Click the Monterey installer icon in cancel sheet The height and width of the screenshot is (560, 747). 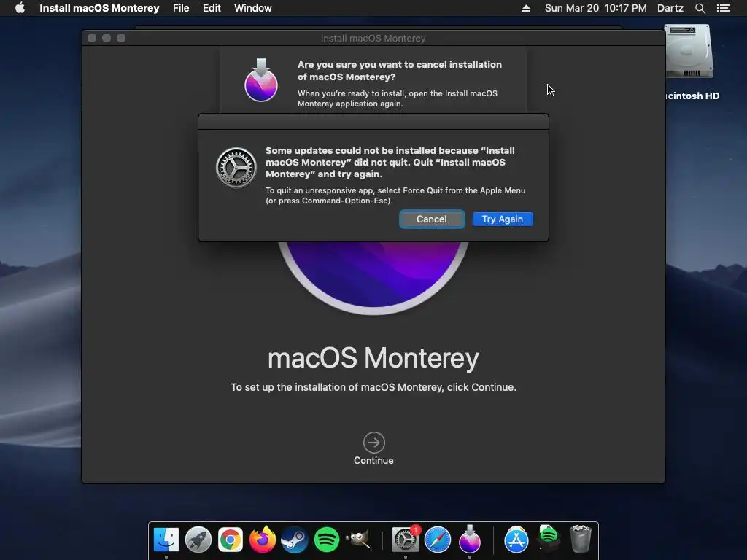pos(261,80)
